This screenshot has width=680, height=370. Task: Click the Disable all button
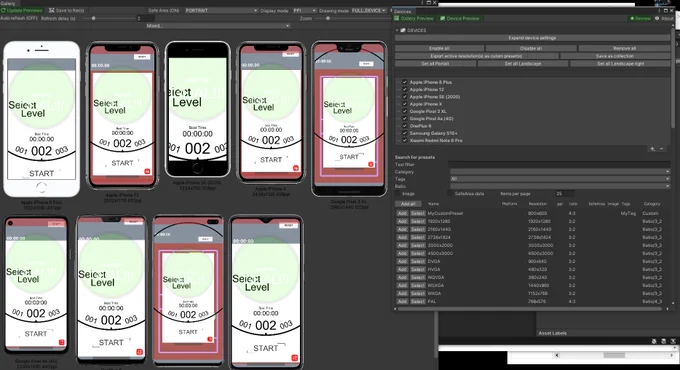(x=531, y=48)
